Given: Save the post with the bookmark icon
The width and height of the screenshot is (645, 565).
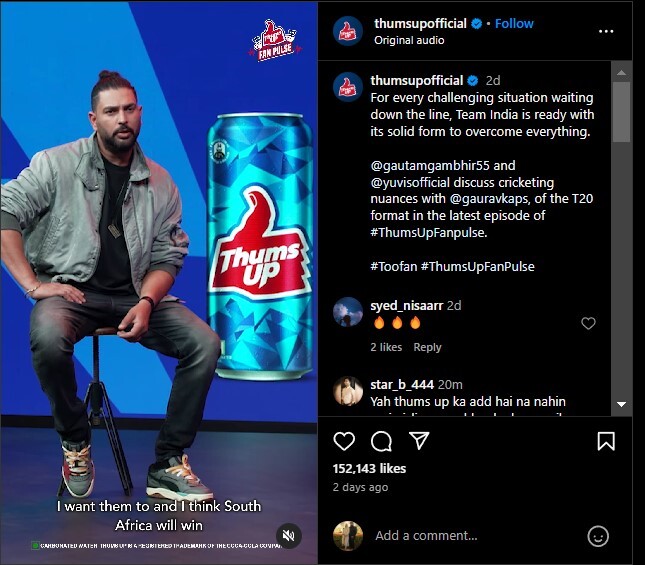Looking at the screenshot, I should coord(606,441).
